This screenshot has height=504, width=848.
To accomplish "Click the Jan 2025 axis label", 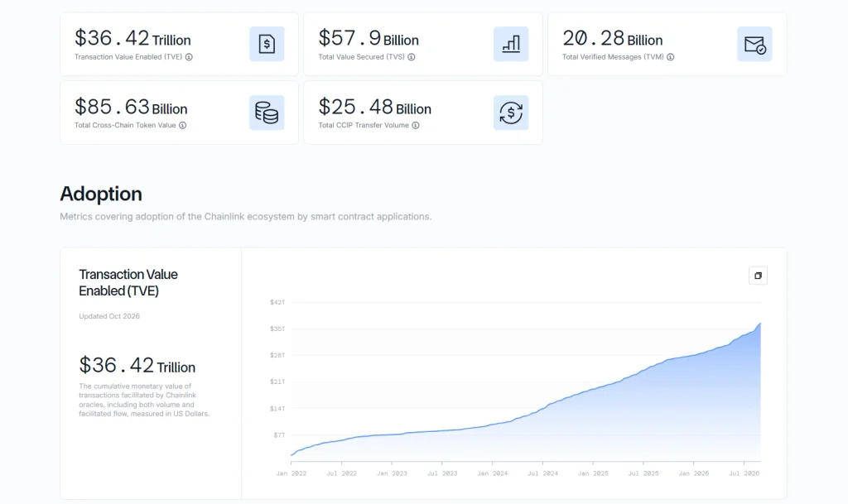I will click(x=593, y=473).
